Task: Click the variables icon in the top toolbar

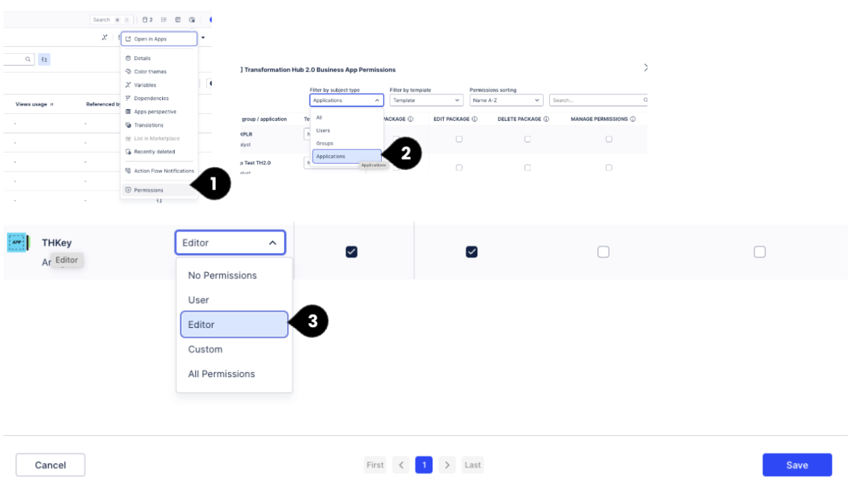Action: (x=104, y=37)
